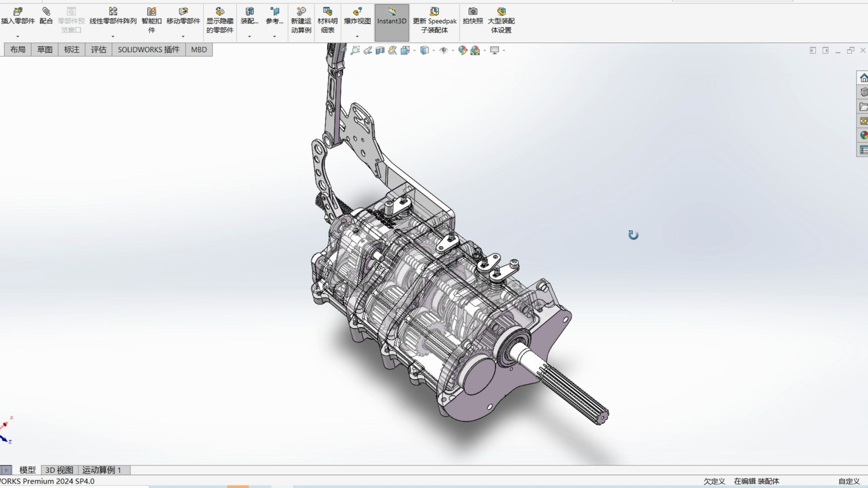
Task: Open Custom Properties tab in task pane
Action: pyautogui.click(x=863, y=150)
